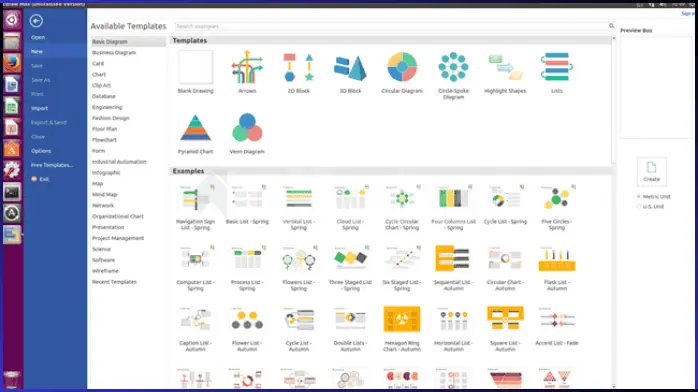Select the Fashion Design category
Viewport: 698px width, 392px height.
[111, 118]
